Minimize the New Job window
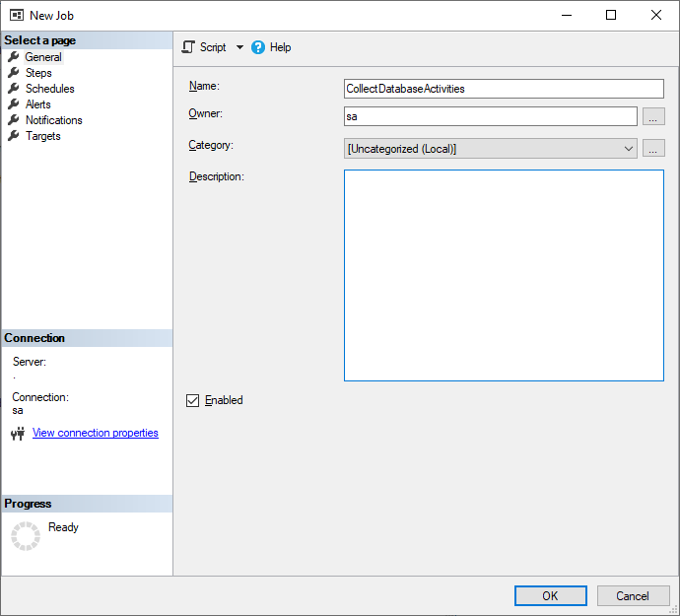This screenshot has width=680, height=616. pos(567,15)
